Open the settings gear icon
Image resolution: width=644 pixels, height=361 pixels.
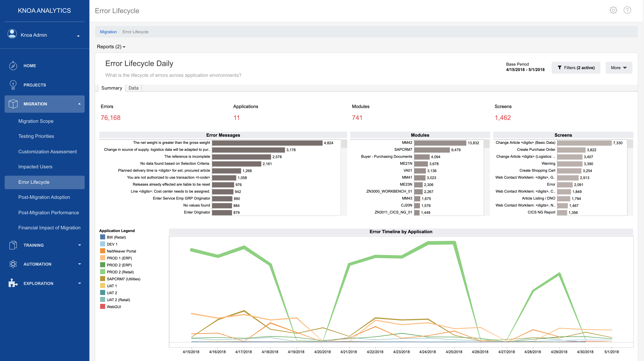point(613,10)
